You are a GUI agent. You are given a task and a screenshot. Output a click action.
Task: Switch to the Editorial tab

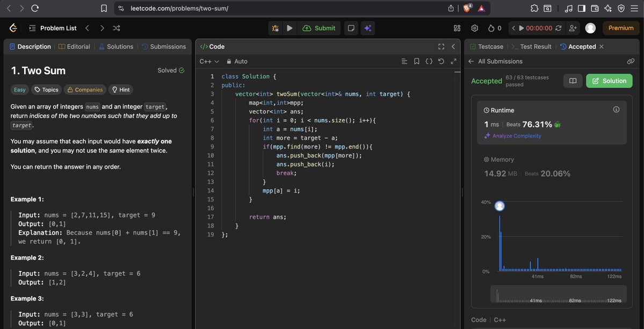(74, 46)
